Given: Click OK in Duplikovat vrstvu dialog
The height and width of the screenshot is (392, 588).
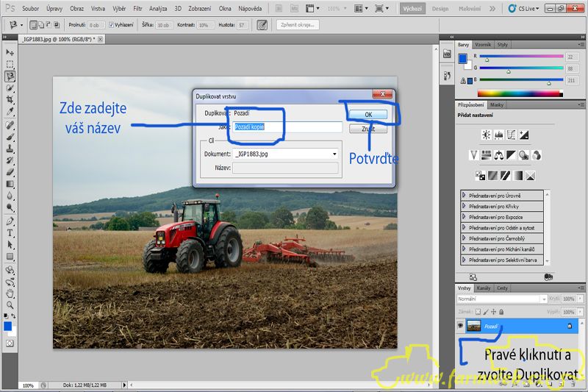Looking at the screenshot, I should click(368, 115).
